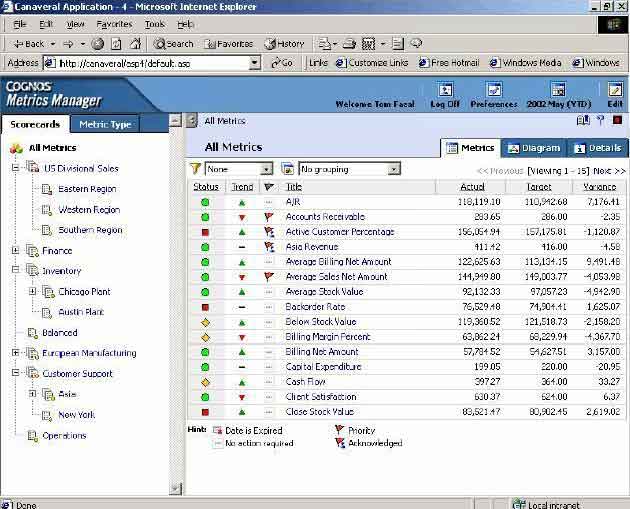Click the Log Off icon

pyautogui.click(x=445, y=90)
